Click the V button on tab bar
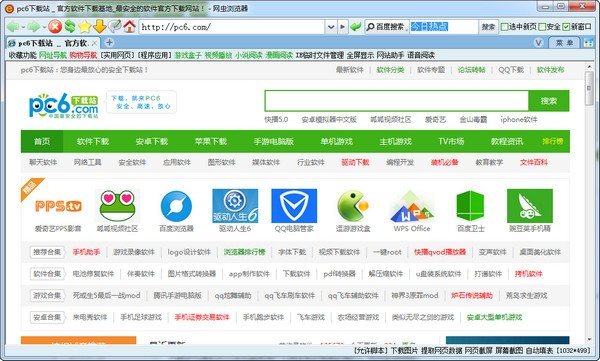 tap(538, 43)
